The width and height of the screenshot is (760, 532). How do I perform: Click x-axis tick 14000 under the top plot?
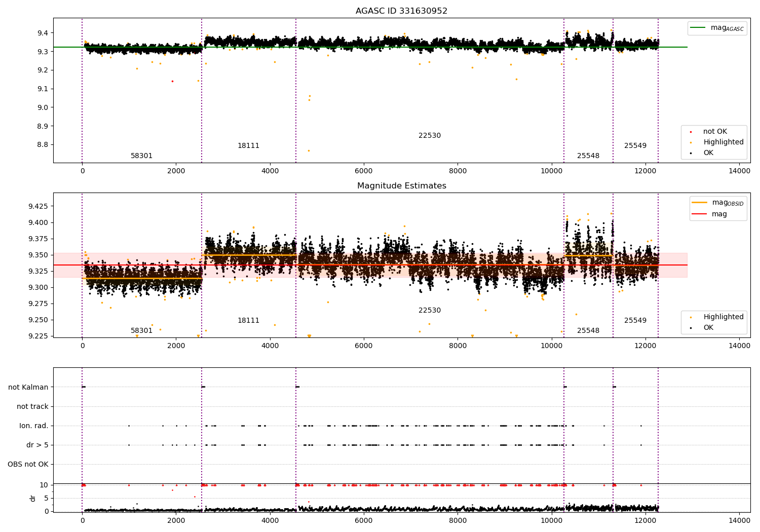click(739, 171)
